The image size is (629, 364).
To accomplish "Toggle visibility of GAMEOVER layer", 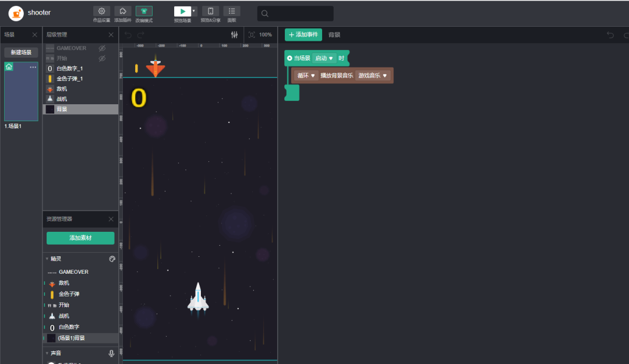I will click(x=103, y=48).
